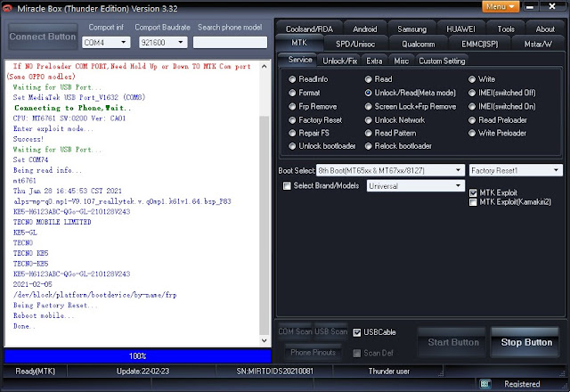The width and height of the screenshot is (570, 392).
Task: Click the log vertical scrollbar thumb
Action: coord(265,225)
